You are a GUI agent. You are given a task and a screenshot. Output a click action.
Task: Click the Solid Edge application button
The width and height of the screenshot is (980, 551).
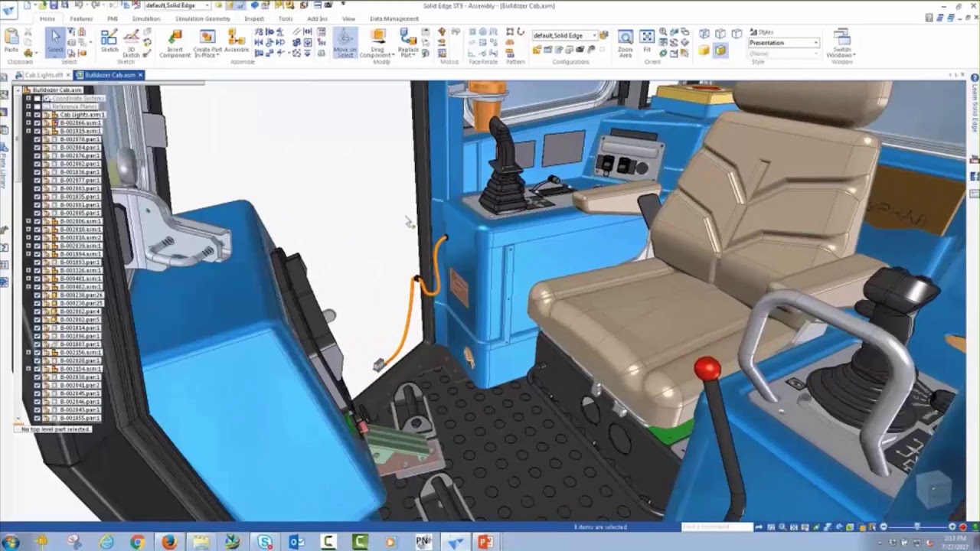[x=8, y=8]
